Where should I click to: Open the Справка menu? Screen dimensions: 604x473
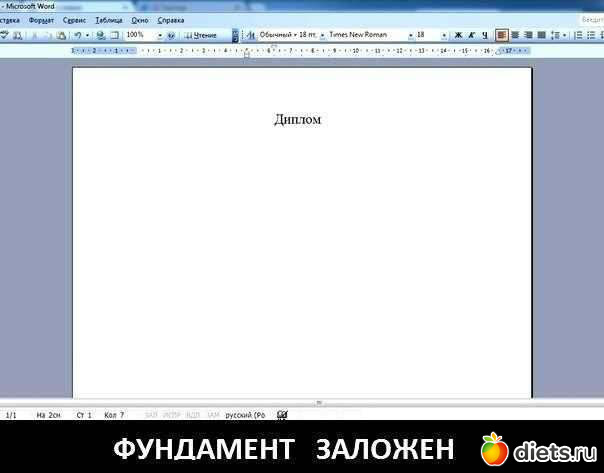click(x=171, y=20)
